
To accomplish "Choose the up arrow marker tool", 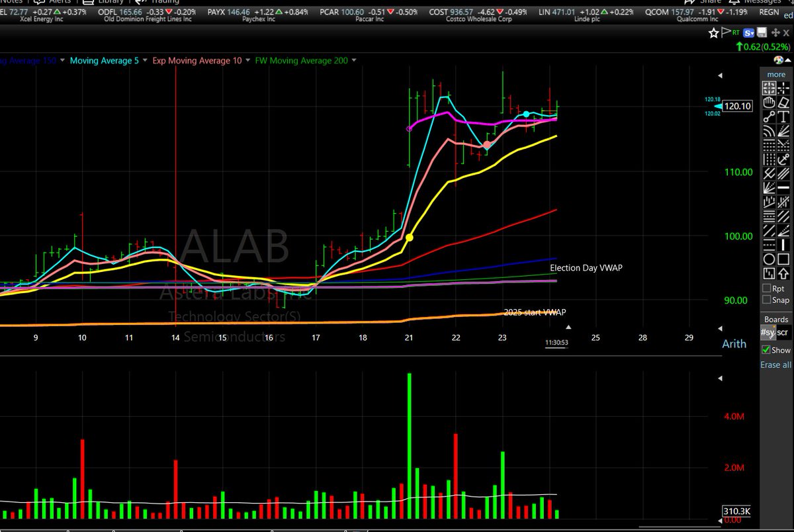I will [x=783, y=273].
